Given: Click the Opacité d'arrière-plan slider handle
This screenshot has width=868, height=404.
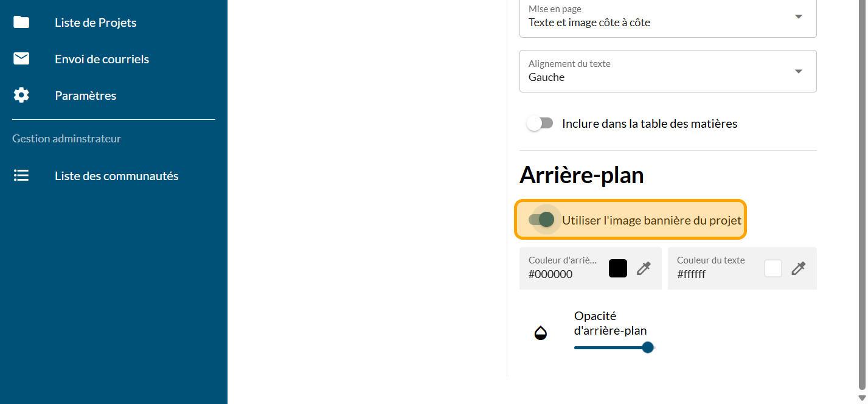Looking at the screenshot, I should [x=648, y=347].
